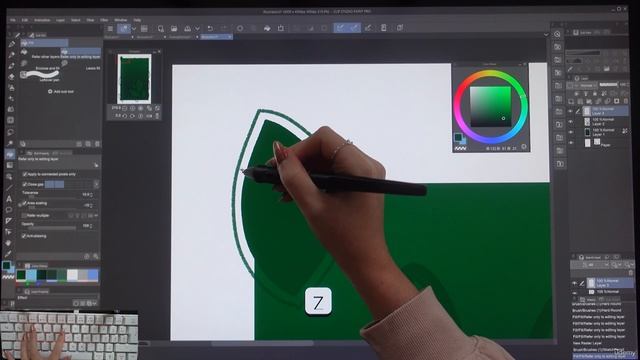Hide Layer 1 via its eye icon
The height and width of the screenshot is (360, 640).
tap(571, 132)
